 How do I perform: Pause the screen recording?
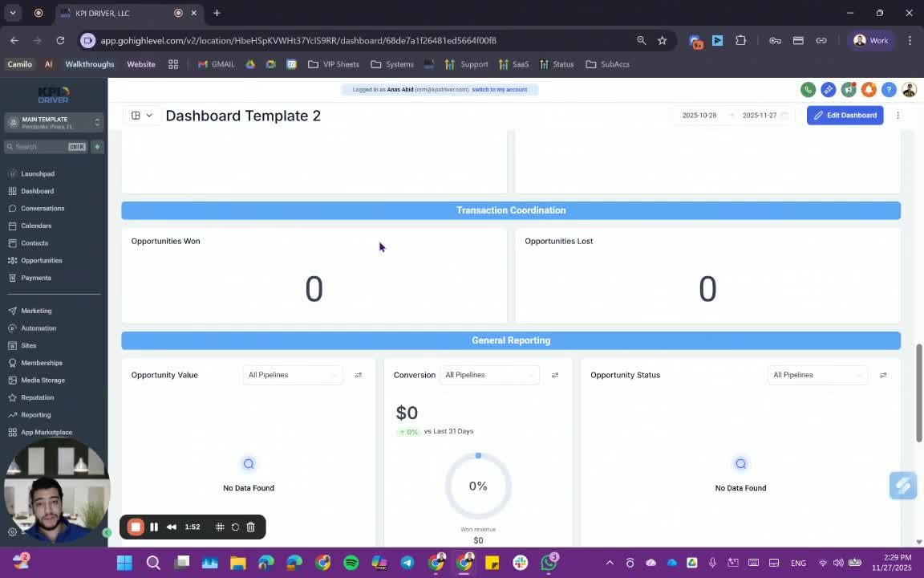tap(154, 527)
